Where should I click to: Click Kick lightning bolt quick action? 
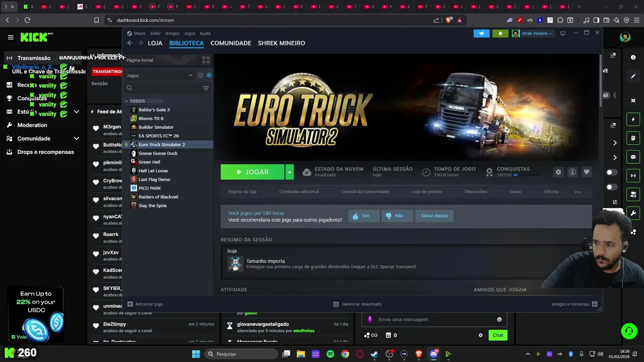(633, 119)
